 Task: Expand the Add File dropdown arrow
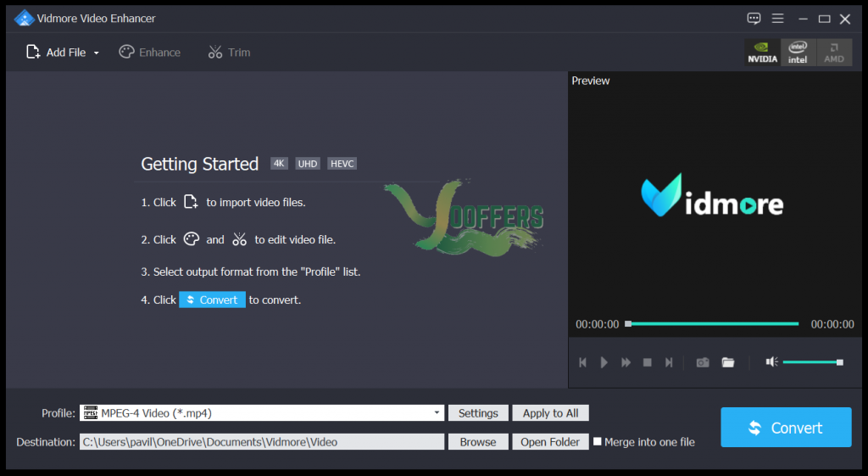97,53
